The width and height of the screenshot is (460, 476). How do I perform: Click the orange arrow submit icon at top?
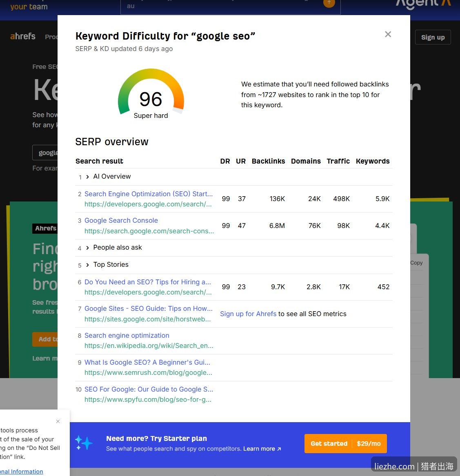point(329,3)
